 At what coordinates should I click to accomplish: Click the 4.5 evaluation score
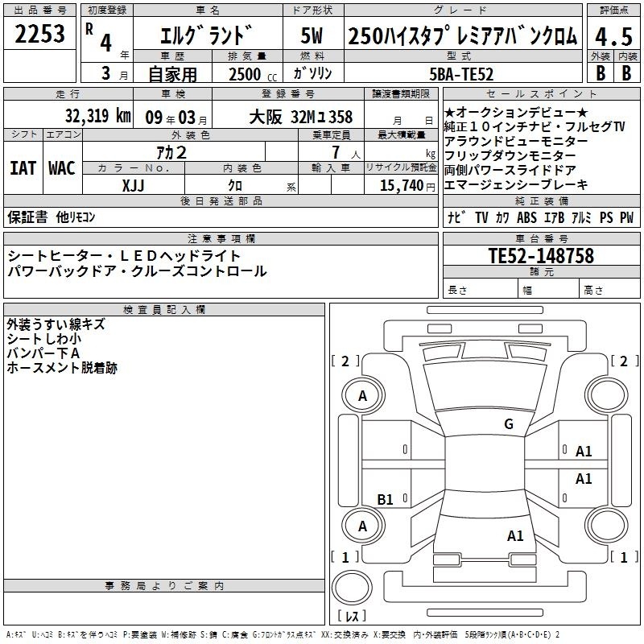613,36
